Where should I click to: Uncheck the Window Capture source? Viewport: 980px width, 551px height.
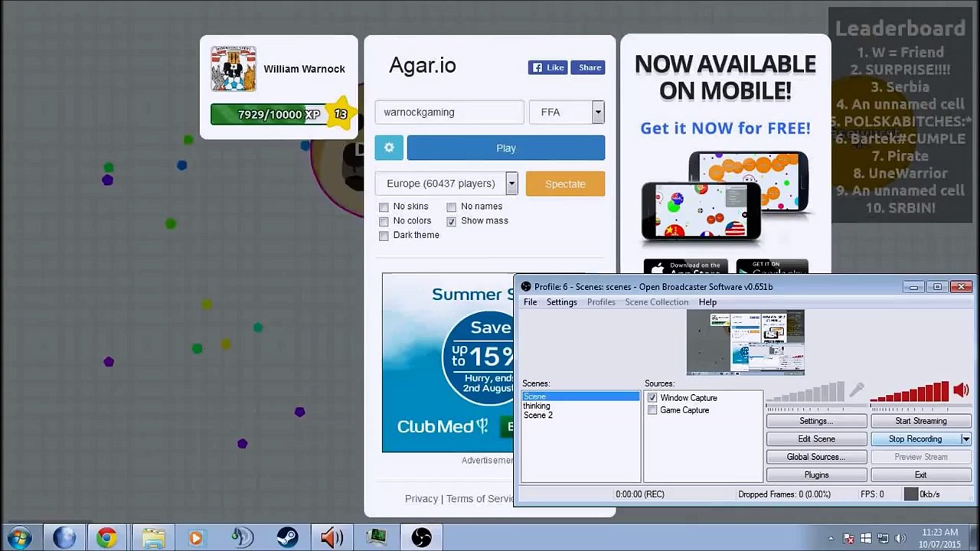pyautogui.click(x=652, y=398)
